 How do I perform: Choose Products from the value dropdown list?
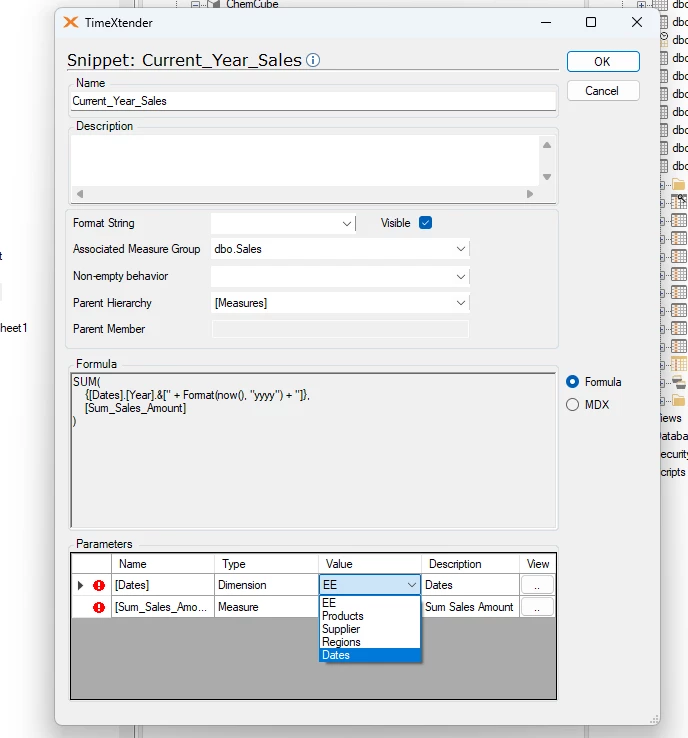click(x=369, y=616)
